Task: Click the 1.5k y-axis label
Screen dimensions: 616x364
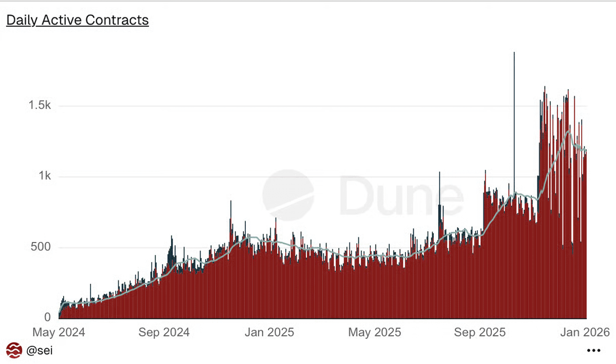Action: (x=39, y=106)
